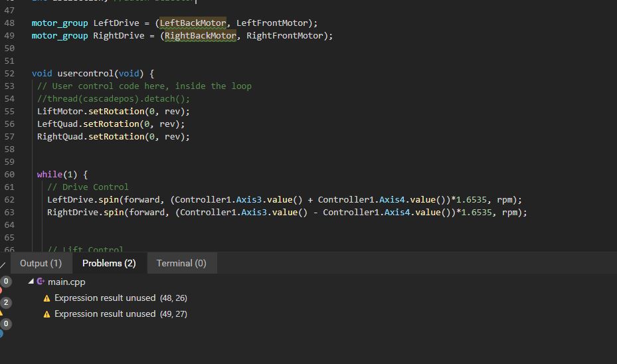
Task: Click the warning icon for line 49 problem
Action: tap(46, 314)
